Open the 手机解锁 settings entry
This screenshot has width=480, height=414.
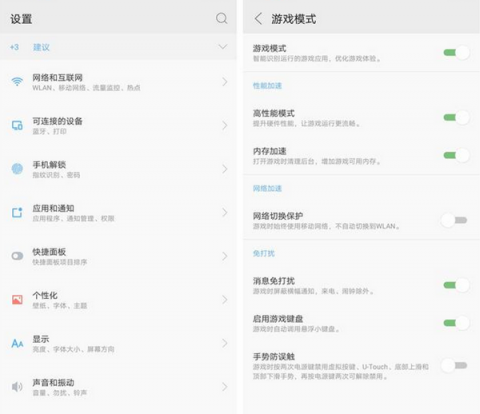tap(118, 169)
